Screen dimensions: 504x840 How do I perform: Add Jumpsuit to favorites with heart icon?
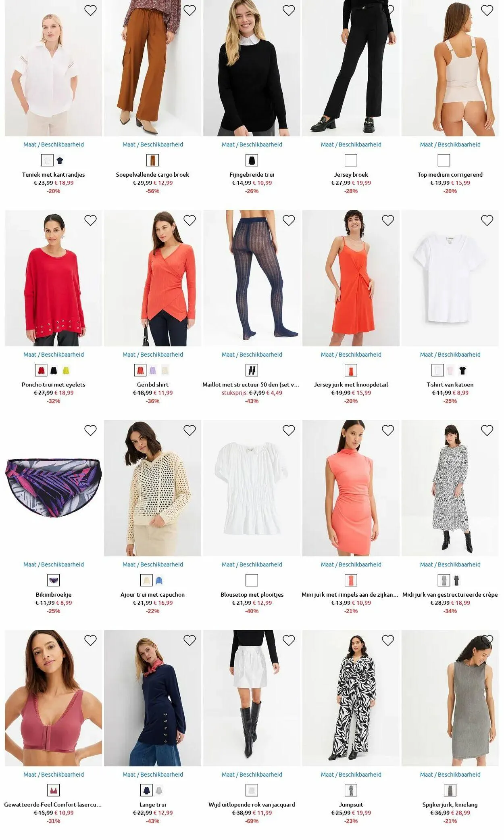click(x=388, y=640)
